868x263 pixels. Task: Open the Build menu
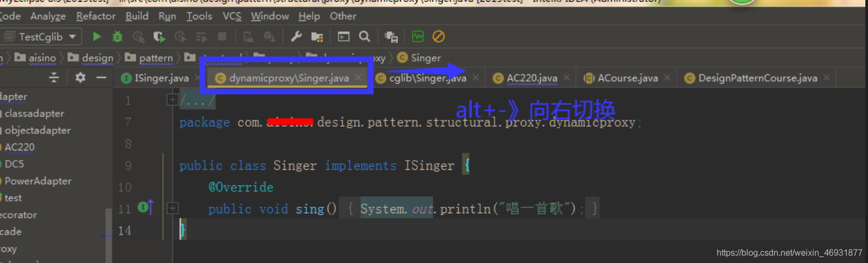coord(137,16)
